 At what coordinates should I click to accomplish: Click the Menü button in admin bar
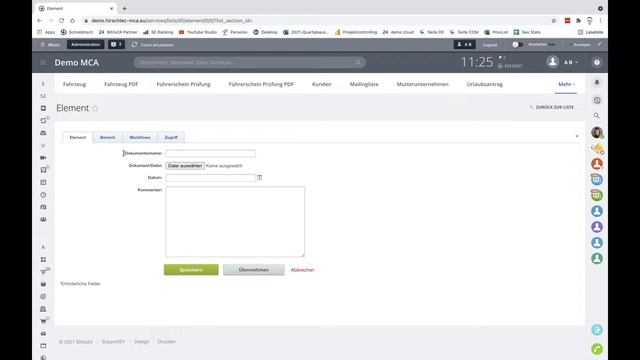click(50, 45)
